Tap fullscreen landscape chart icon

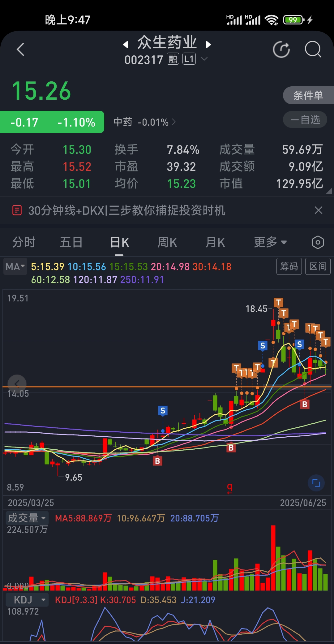coord(316,483)
